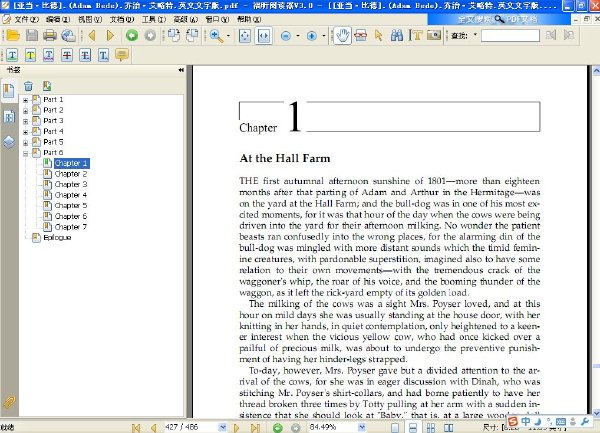The width and height of the screenshot is (600, 433).
Task: Click the zoom out minus circle
Action: click(286, 36)
